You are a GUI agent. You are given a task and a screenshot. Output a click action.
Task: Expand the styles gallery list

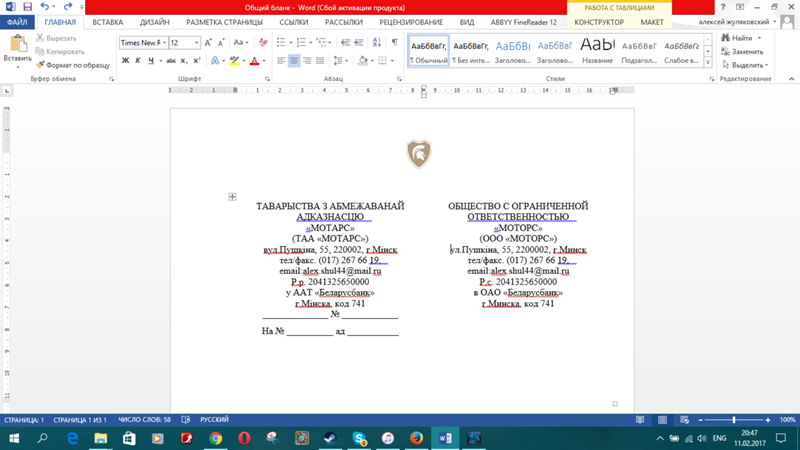pos(708,62)
